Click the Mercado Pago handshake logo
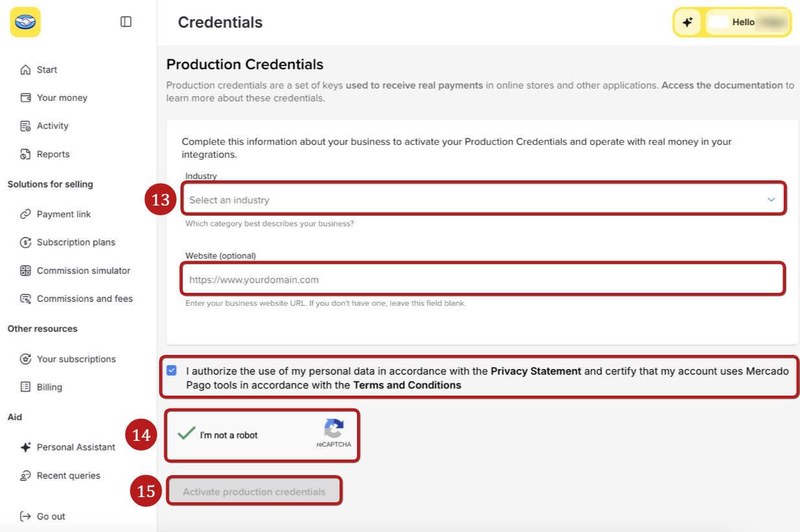Screen dimensions: 800x532 click(25, 22)
